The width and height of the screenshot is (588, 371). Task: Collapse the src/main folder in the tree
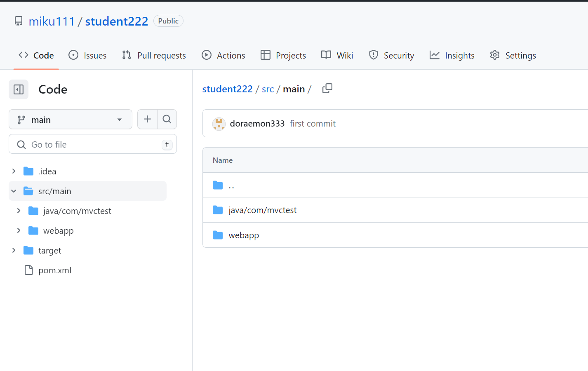click(13, 191)
